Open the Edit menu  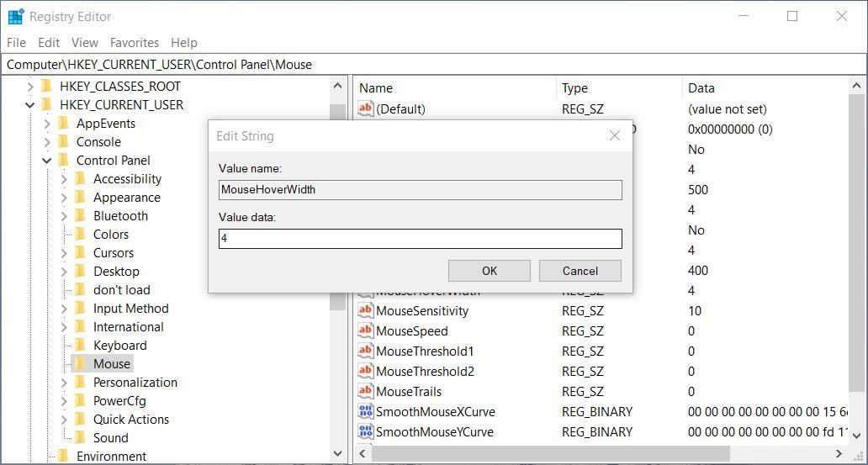coord(49,42)
